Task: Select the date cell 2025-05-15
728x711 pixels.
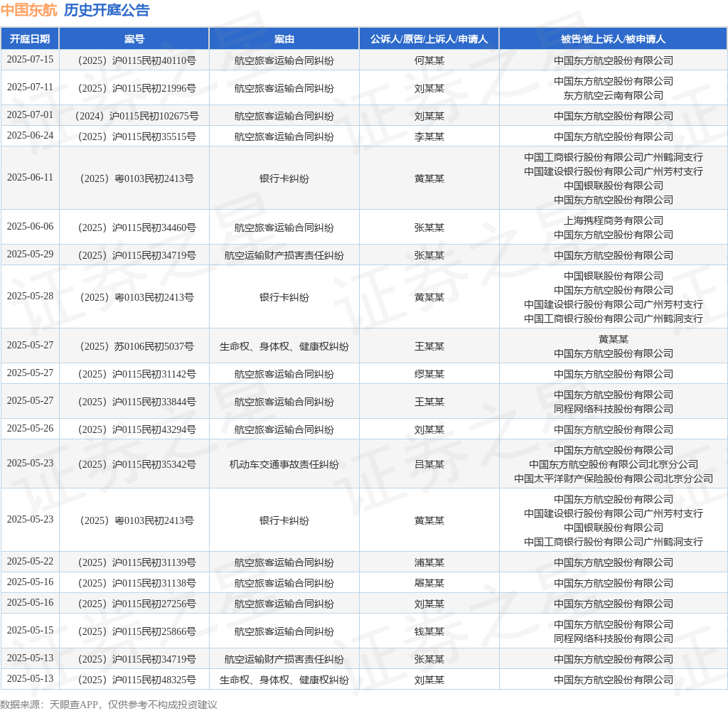Action: point(30,631)
